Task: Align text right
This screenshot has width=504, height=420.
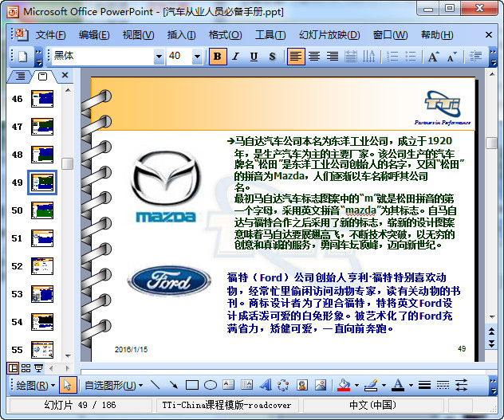Action: (333, 57)
